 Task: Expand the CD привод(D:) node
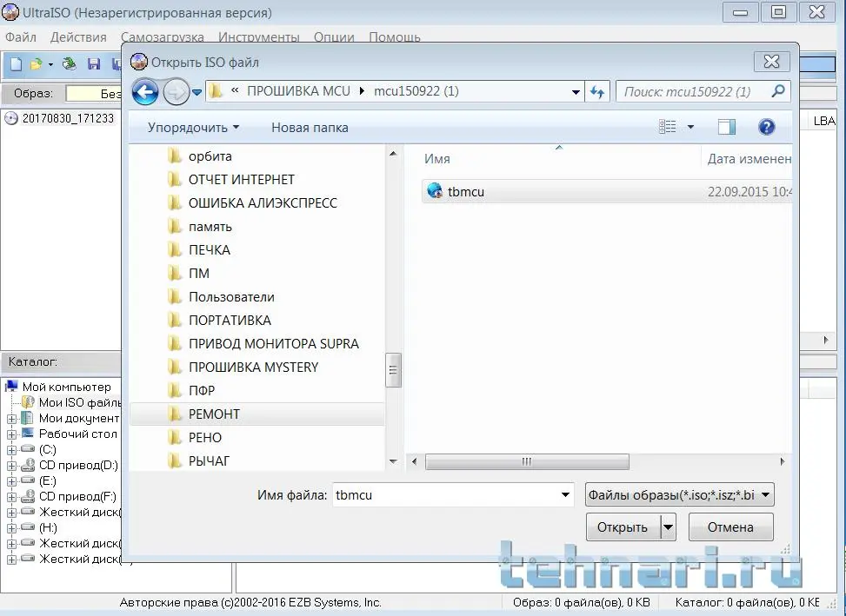pyautogui.click(x=11, y=465)
